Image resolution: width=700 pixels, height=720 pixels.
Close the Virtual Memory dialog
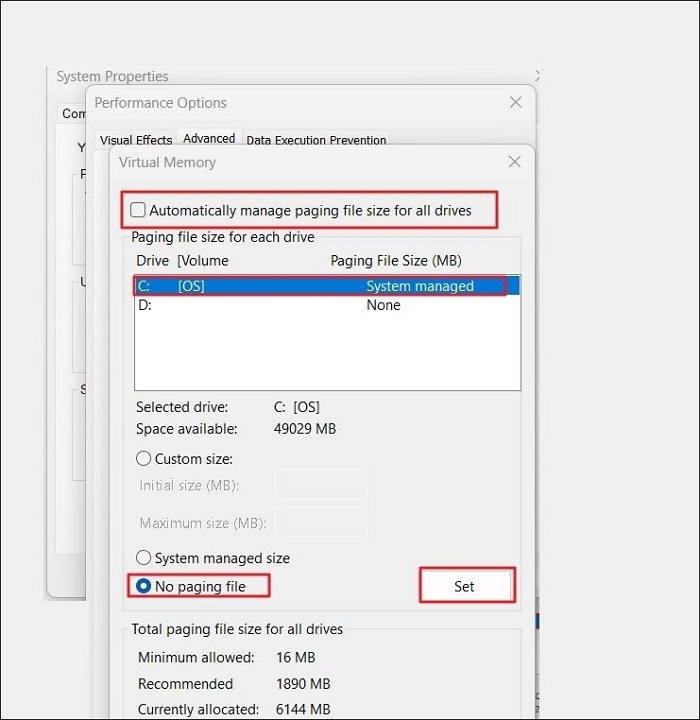[x=514, y=161]
